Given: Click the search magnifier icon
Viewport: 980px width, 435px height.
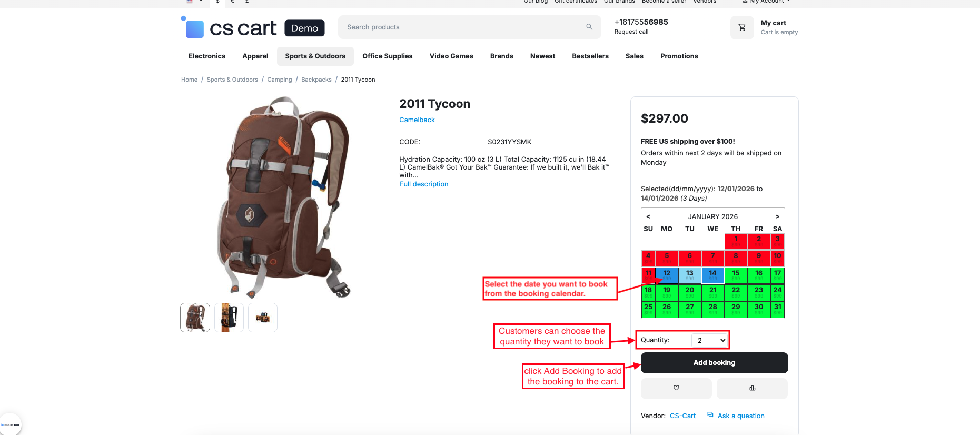Looking at the screenshot, I should point(589,27).
